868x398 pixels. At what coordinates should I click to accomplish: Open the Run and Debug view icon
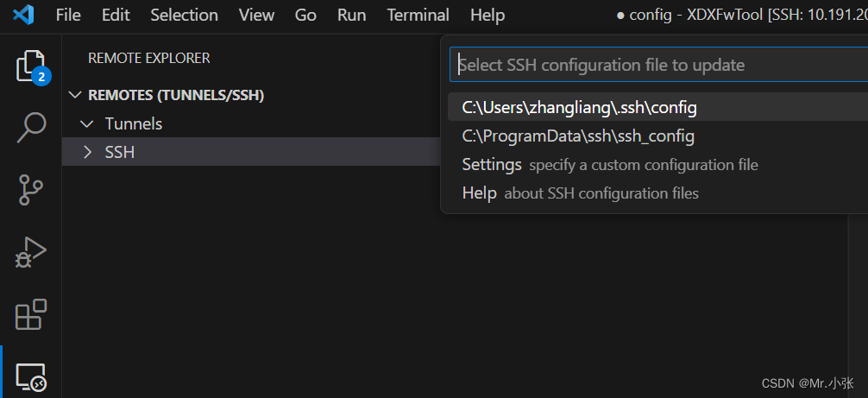tap(31, 253)
